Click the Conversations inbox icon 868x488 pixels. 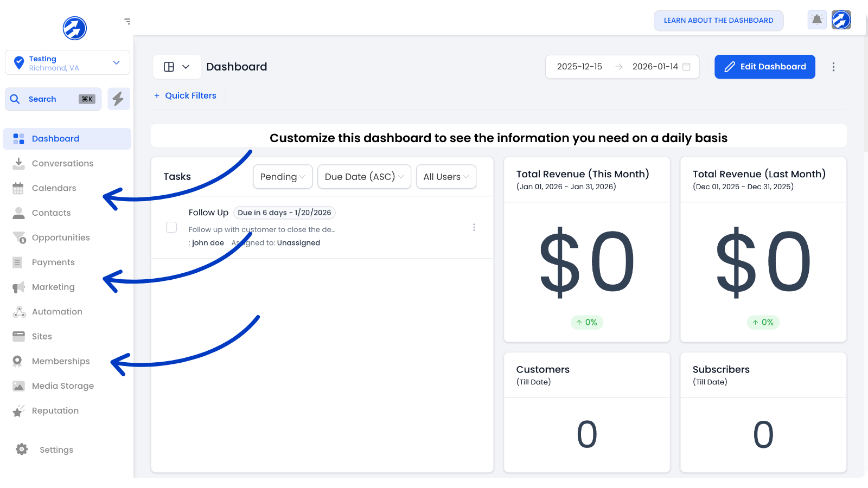pyautogui.click(x=18, y=163)
